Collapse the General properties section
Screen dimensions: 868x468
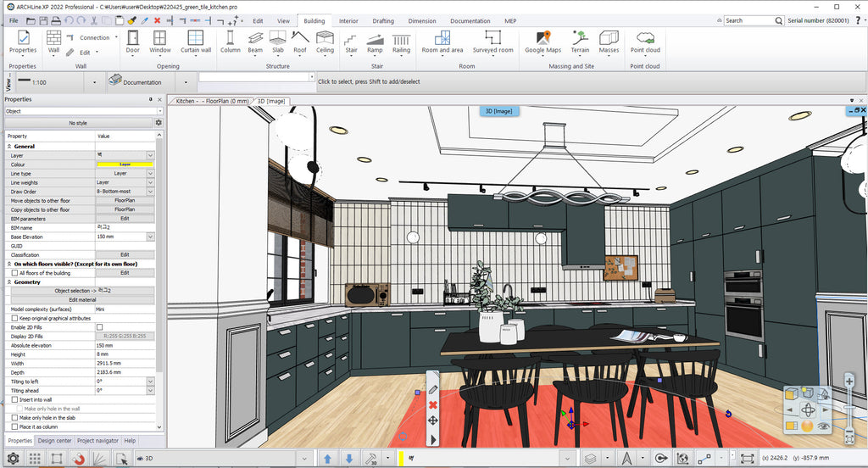9,146
